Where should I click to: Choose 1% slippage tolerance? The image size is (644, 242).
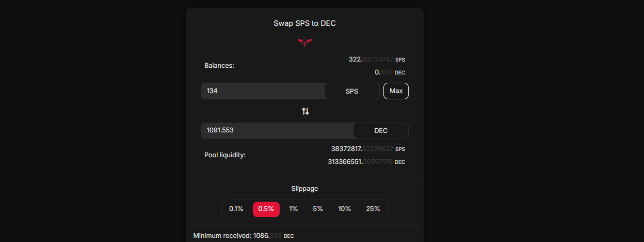[x=294, y=209]
